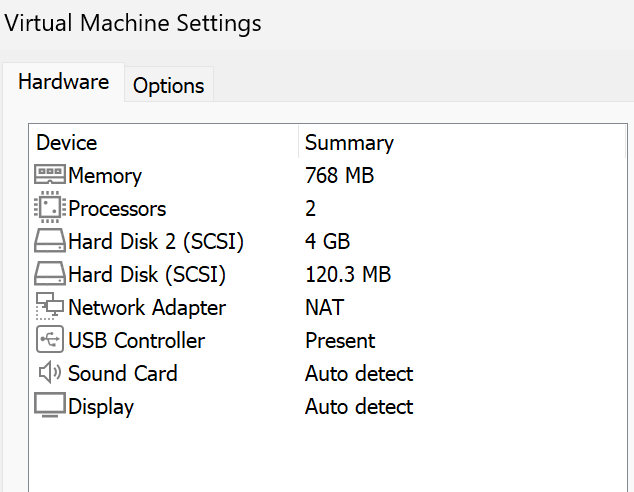Select the Processors device label

pos(117,209)
